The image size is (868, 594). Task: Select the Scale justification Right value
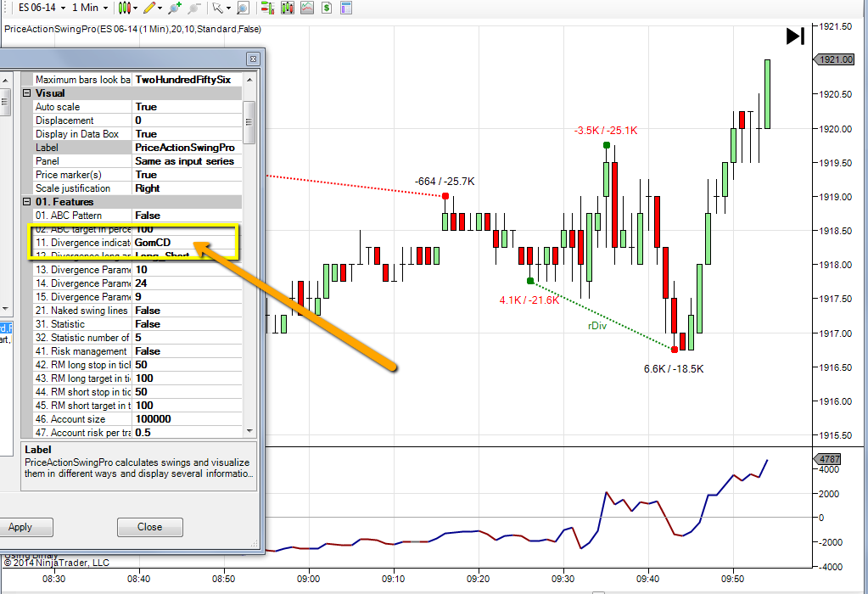[188, 188]
